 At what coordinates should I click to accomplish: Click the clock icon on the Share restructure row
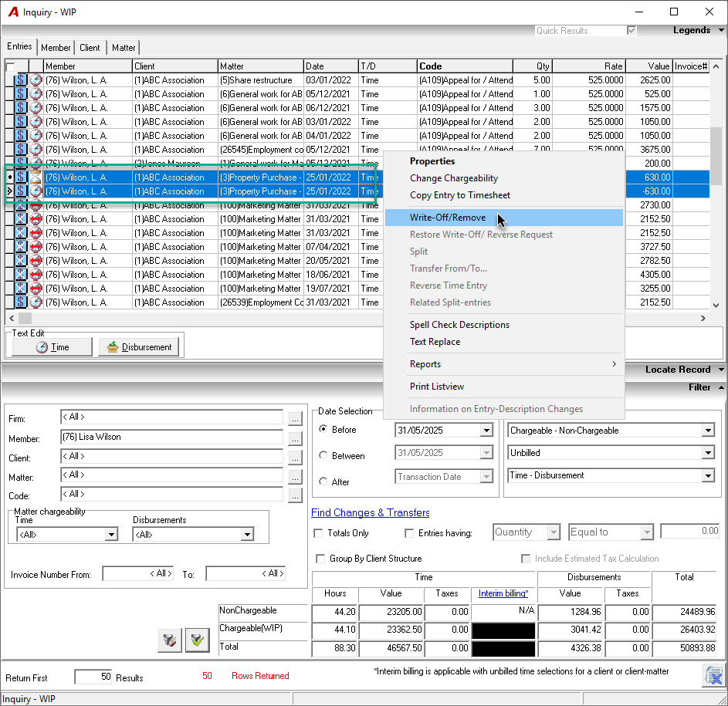pos(36,79)
